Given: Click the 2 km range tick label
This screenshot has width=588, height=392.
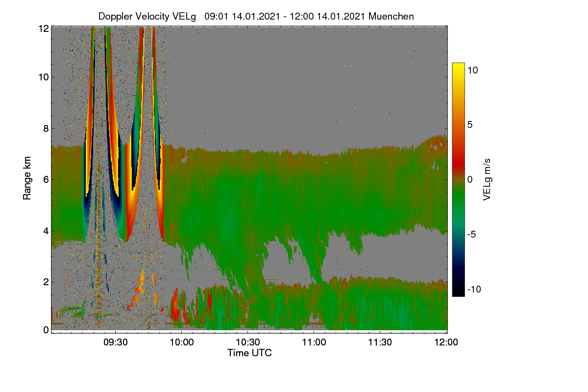Looking at the screenshot, I should pos(46,282).
